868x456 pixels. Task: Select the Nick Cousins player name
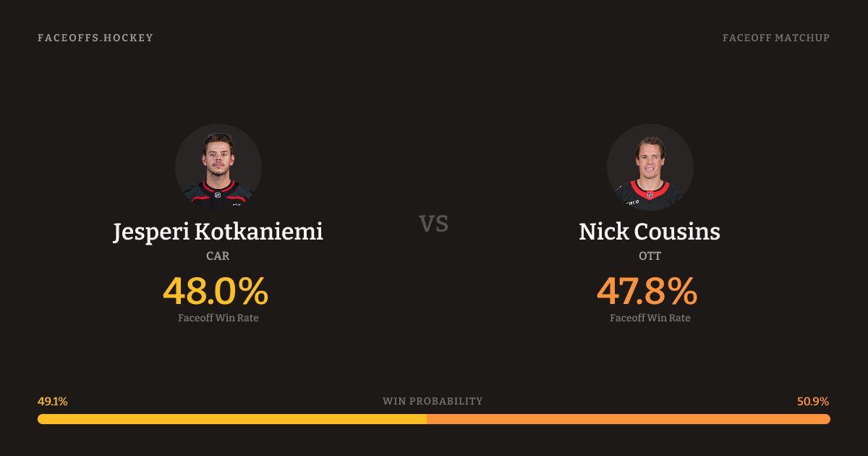click(x=650, y=232)
